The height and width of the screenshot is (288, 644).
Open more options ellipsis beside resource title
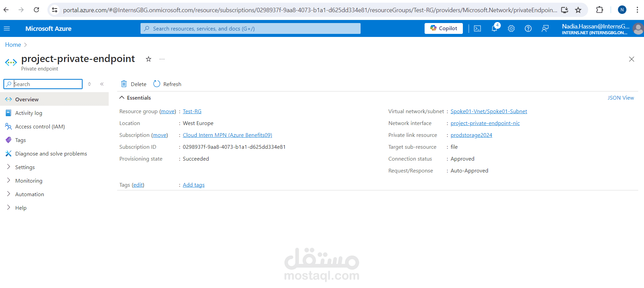pos(162,59)
